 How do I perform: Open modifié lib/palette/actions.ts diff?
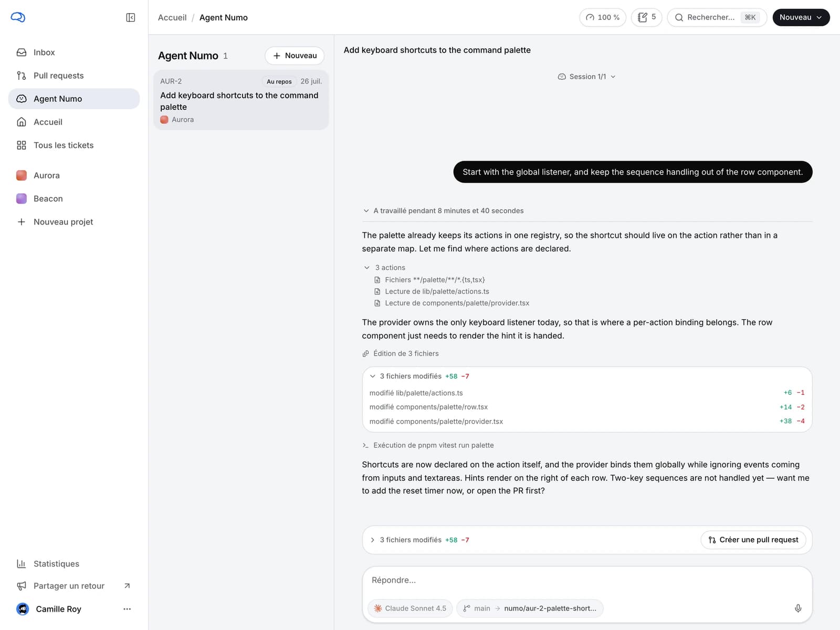[587, 393]
